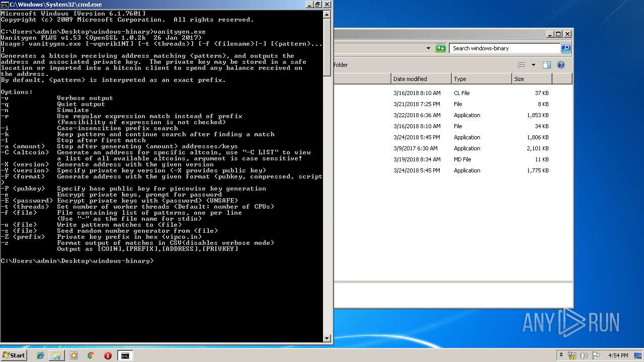Select the 3/21/2018 7:25 PM File row
This screenshot has height=362, width=644.
tap(453, 104)
